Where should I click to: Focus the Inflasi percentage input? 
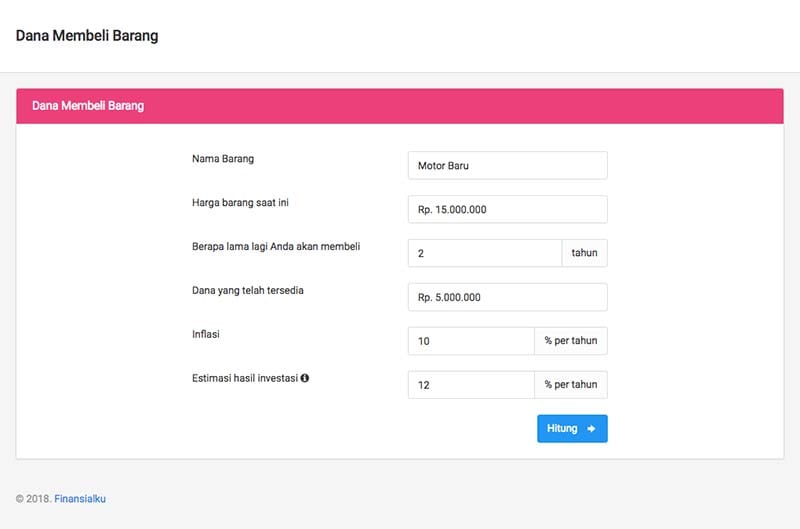[x=471, y=341]
